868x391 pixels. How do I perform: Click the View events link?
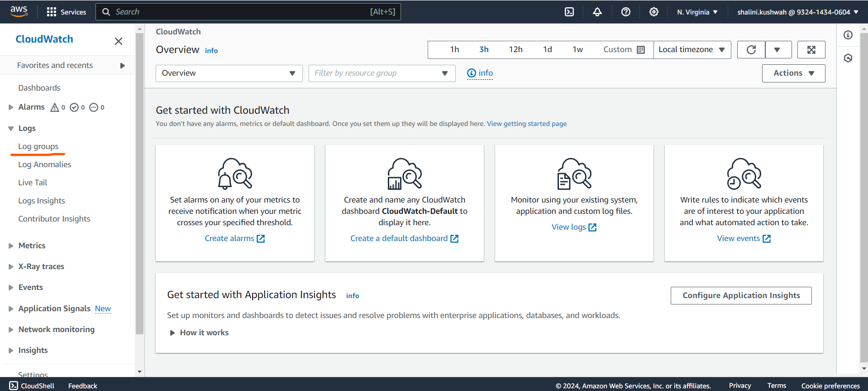[x=744, y=238]
